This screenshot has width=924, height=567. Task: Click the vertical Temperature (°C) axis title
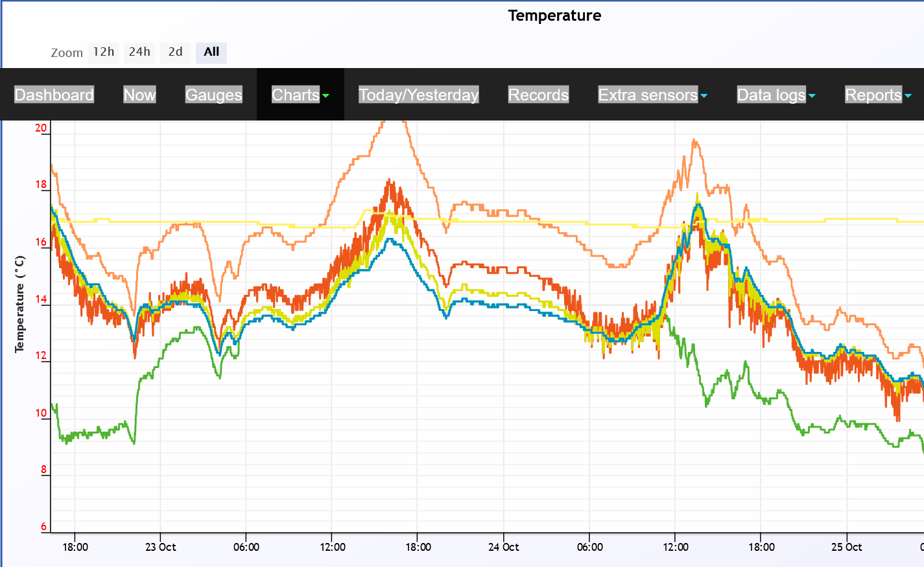(19, 305)
